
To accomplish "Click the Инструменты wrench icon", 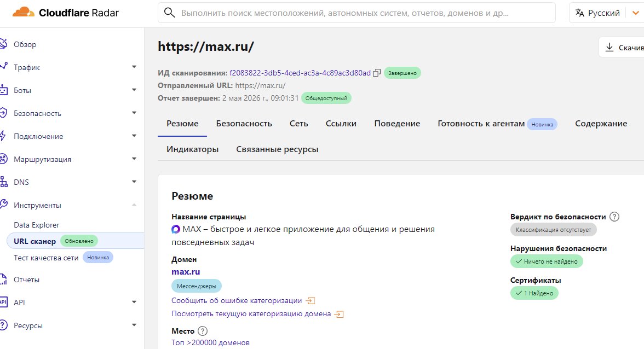I will tap(3, 205).
